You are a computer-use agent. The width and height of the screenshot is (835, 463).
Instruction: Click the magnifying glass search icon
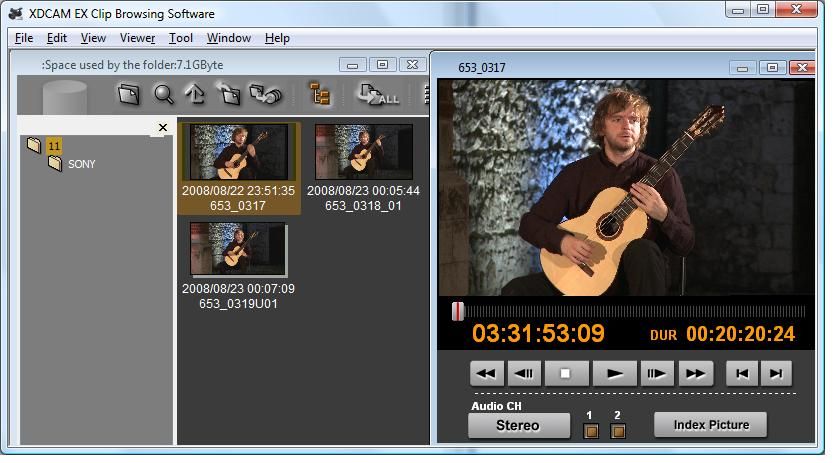pos(163,95)
